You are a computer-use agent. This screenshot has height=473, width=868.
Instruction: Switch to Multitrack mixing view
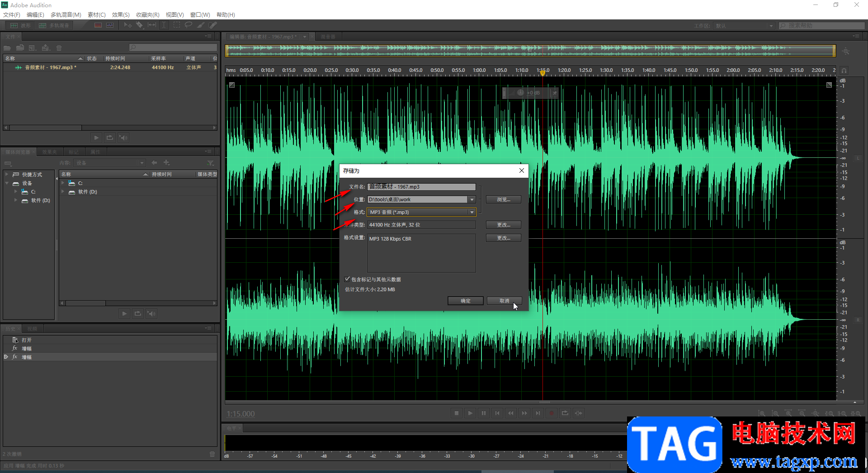tap(54, 25)
